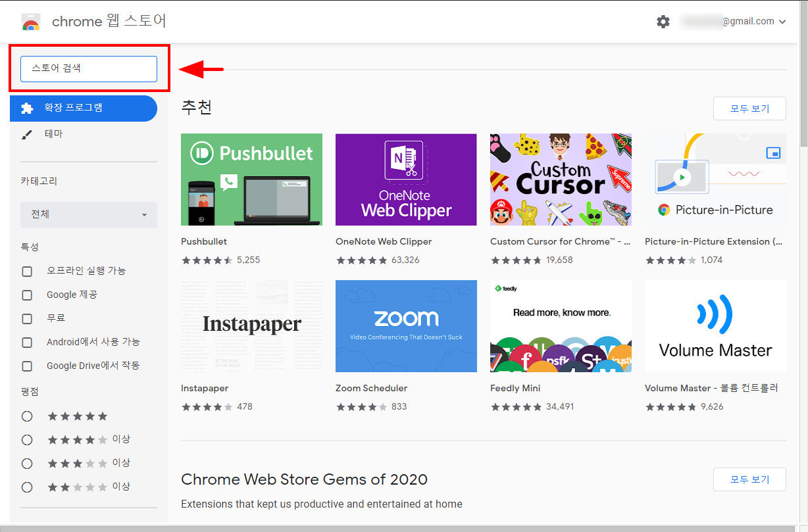Open settings via the gear icon
Image resolution: width=808 pixels, height=532 pixels.
[663, 22]
